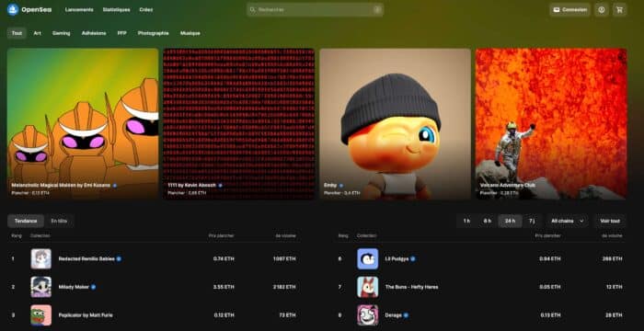The height and width of the screenshot is (331, 644).
Task: Open 1111 by Kevin Abosch featured card
Action: 239,124
